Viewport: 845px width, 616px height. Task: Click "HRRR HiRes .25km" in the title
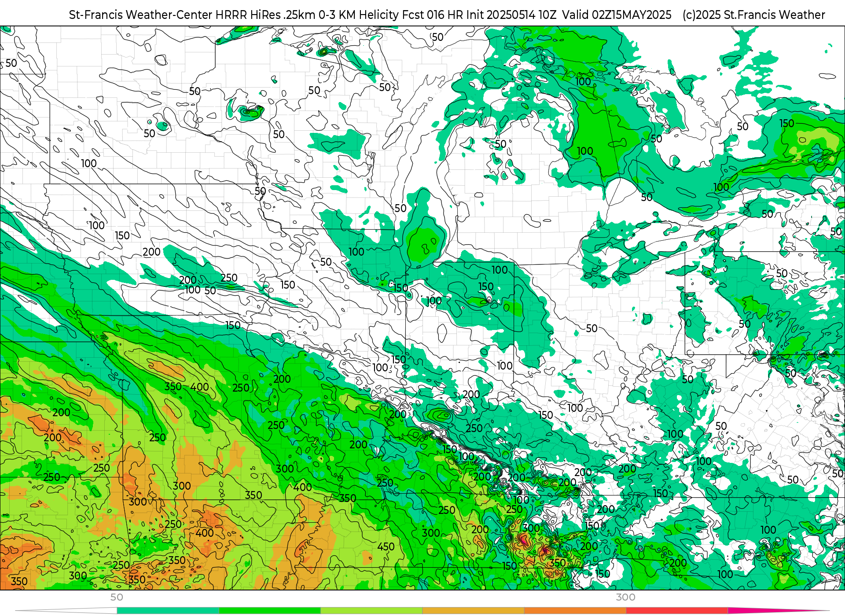click(265, 15)
